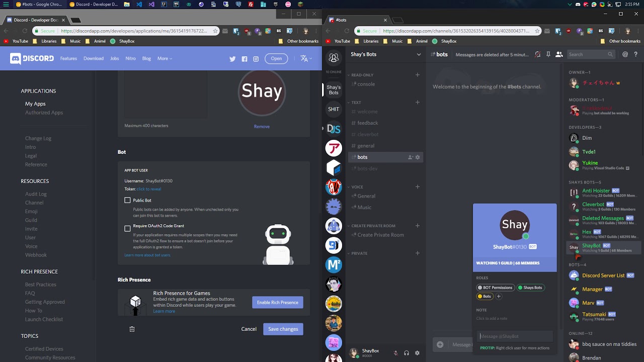The height and width of the screenshot is (362, 644).
Task: Open the Download nav item
Action: 94,58
